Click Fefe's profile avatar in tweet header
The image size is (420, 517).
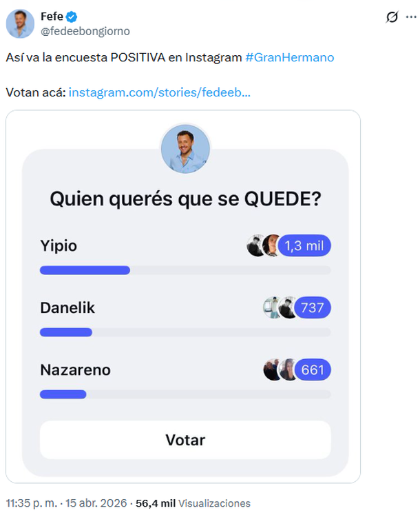click(x=21, y=23)
